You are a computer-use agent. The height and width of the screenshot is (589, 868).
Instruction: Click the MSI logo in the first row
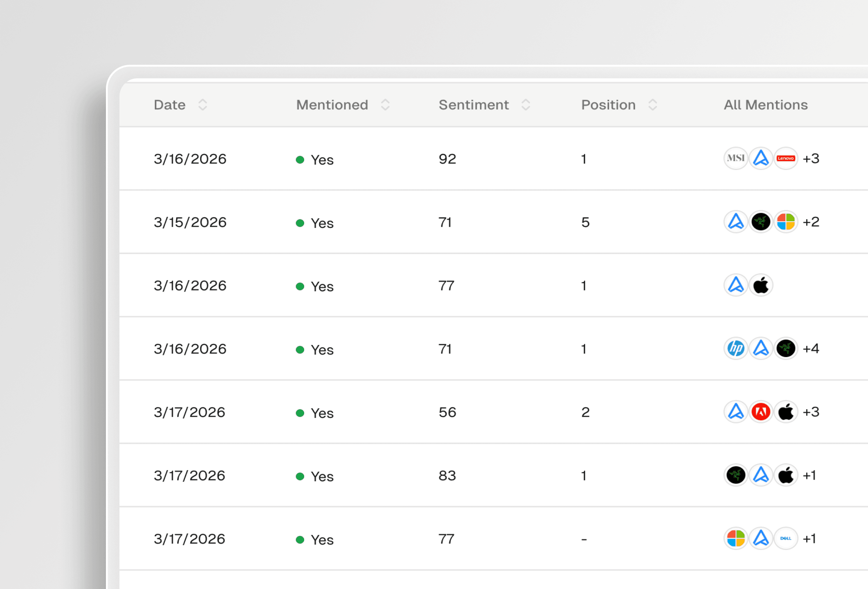click(736, 158)
